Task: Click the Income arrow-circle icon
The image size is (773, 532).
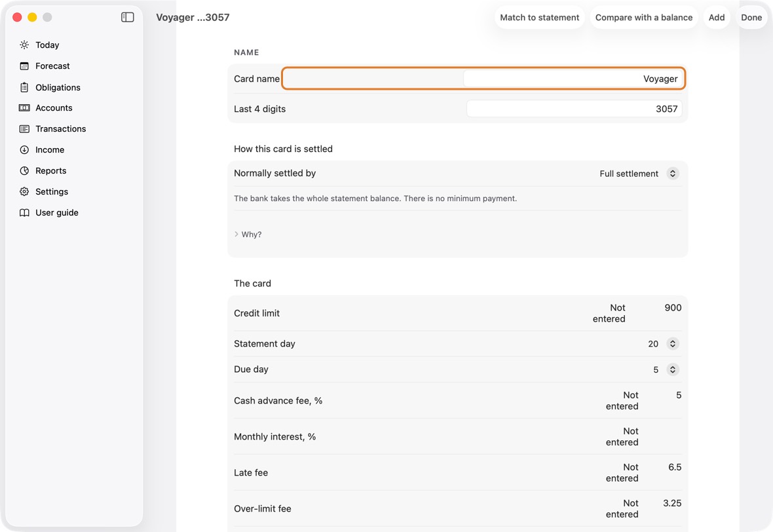Action: tap(24, 150)
